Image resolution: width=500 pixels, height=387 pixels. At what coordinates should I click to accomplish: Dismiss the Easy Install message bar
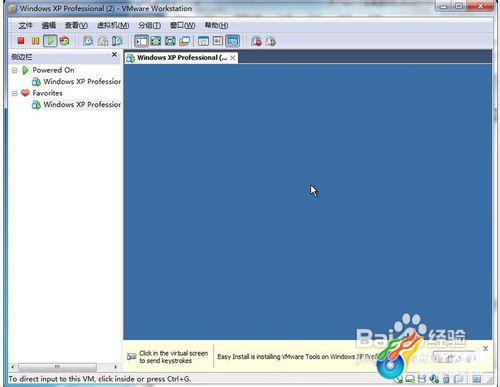pyautogui.click(x=485, y=348)
